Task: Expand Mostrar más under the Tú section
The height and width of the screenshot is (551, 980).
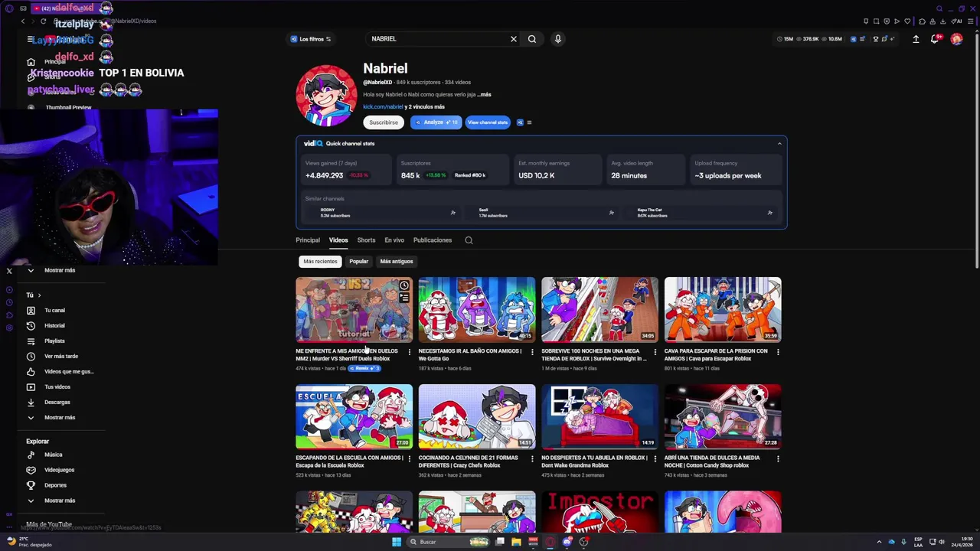Action: pos(60,417)
